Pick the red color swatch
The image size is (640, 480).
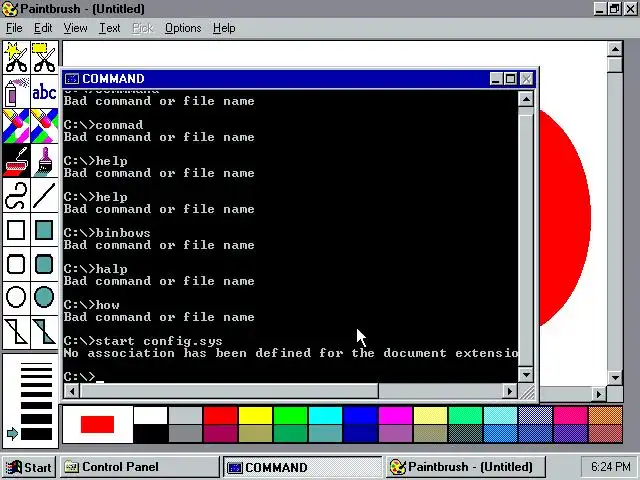[x=220, y=416]
